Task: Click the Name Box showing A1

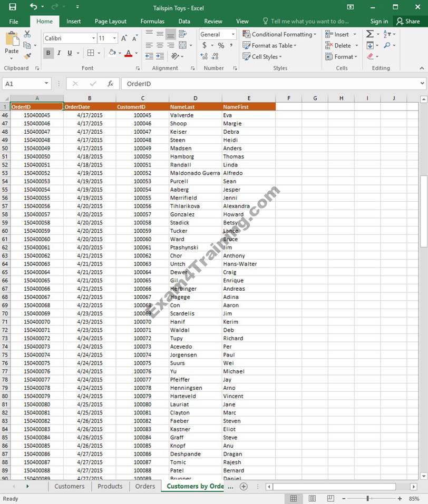Action: coord(24,84)
